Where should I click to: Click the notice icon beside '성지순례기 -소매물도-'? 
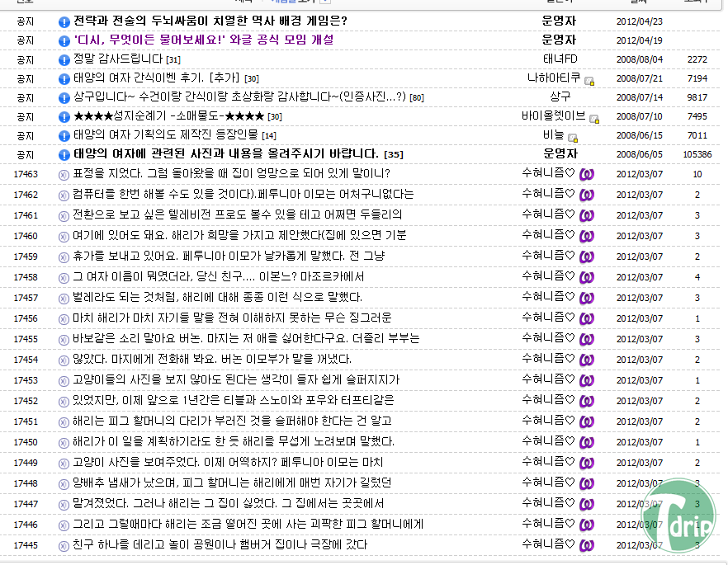click(x=64, y=117)
